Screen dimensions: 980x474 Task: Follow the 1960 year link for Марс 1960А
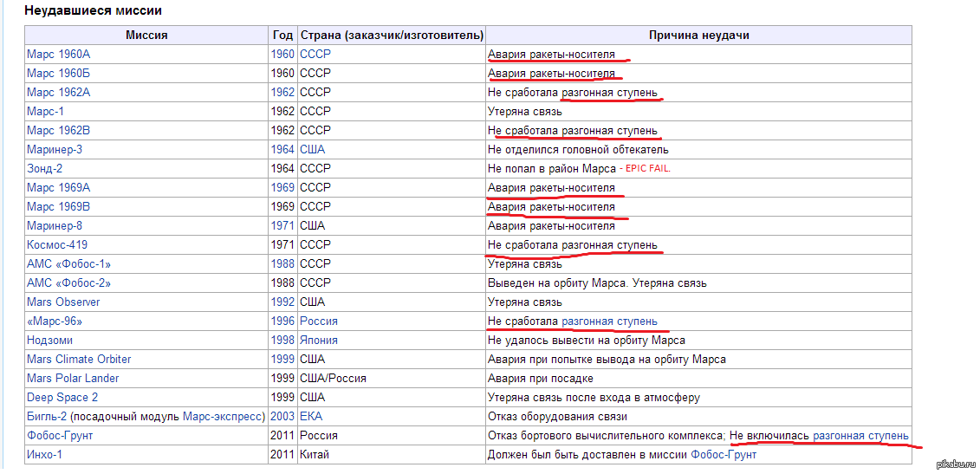click(x=282, y=55)
